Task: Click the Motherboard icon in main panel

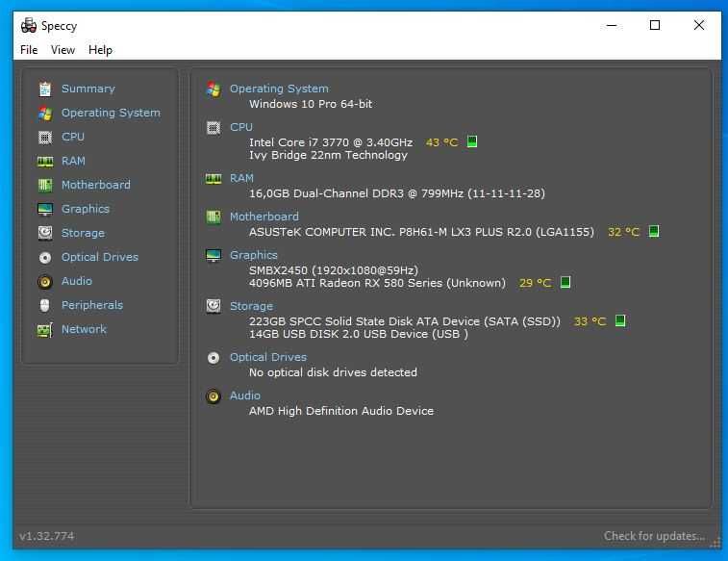Action: pyautogui.click(x=213, y=217)
